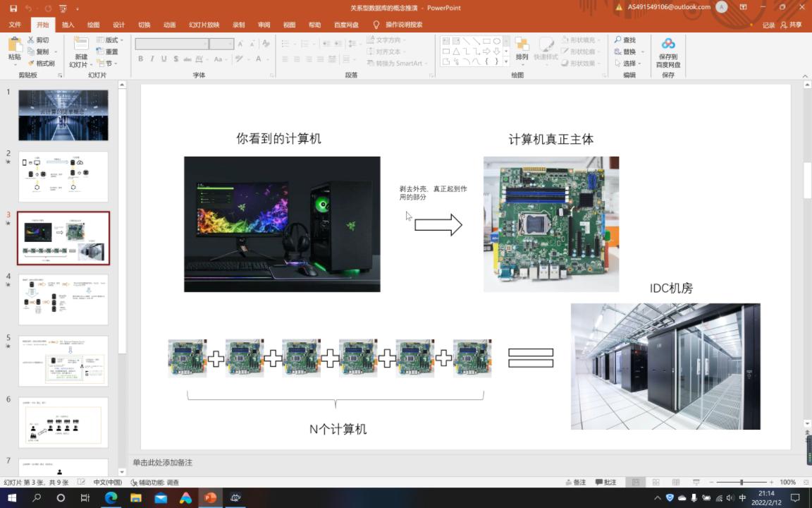Click the 保存到百度网盘 save icon
This screenshot has width=812, height=508.
668,44
